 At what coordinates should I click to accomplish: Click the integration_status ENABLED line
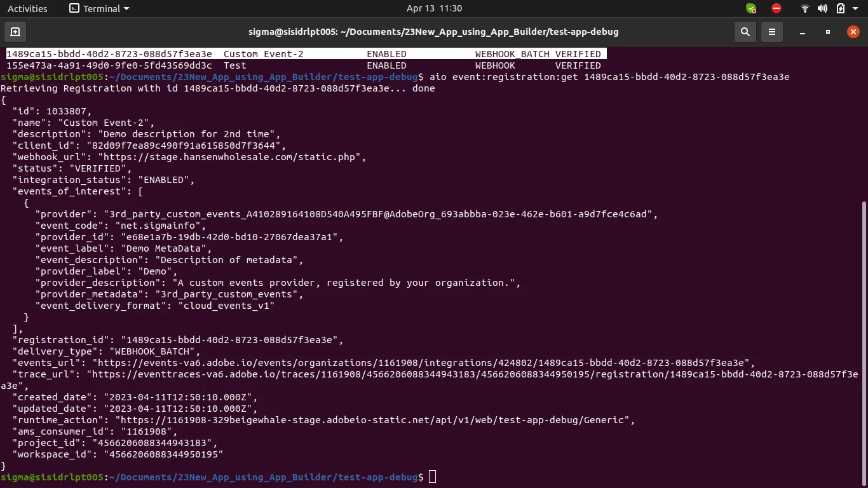103,180
